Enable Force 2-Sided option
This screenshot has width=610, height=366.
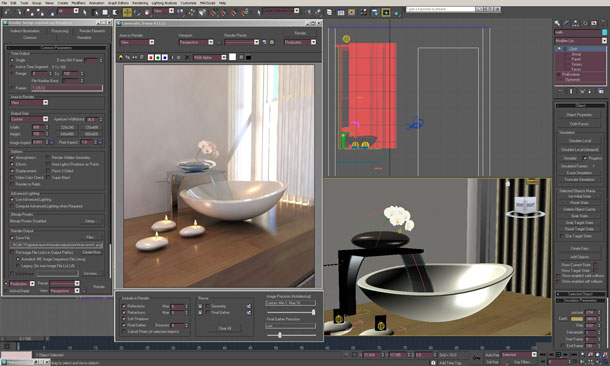tap(49, 171)
